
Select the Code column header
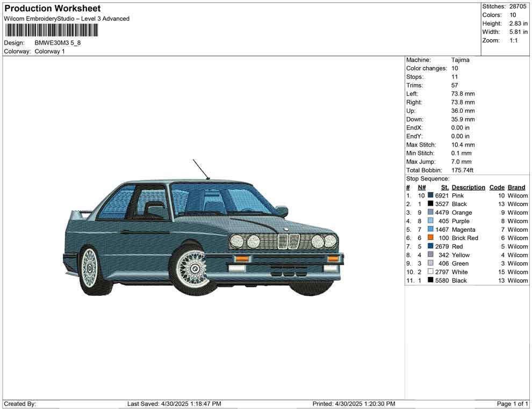coord(497,187)
